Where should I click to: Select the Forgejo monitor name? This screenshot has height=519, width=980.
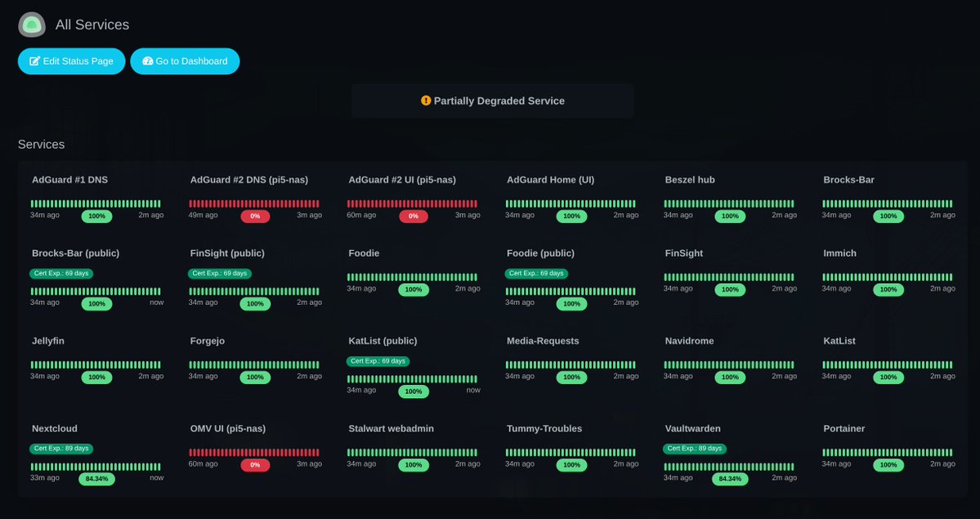208,341
